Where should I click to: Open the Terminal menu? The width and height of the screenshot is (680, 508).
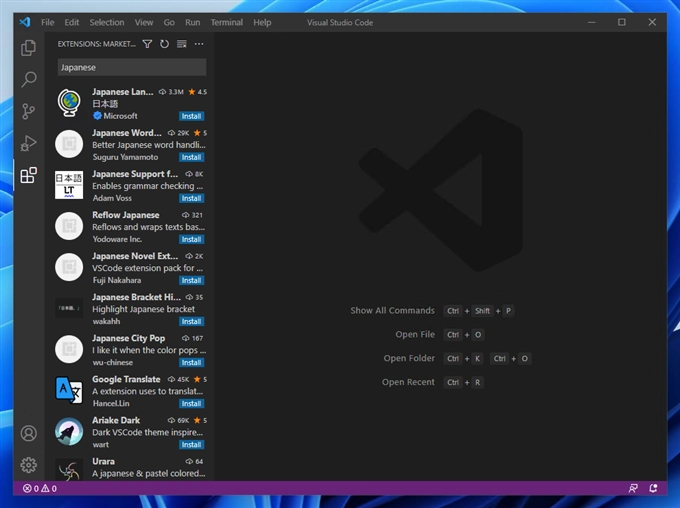coord(227,22)
